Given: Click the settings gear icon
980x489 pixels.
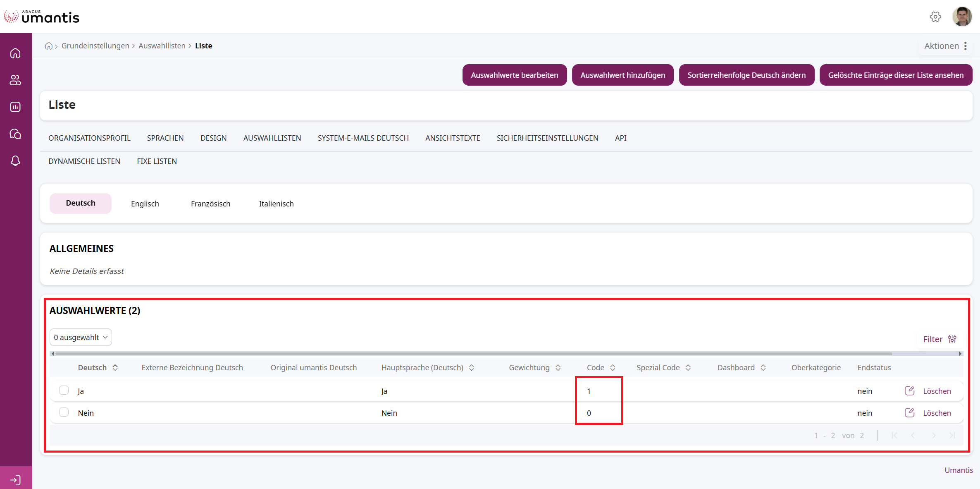Looking at the screenshot, I should tap(935, 17).
